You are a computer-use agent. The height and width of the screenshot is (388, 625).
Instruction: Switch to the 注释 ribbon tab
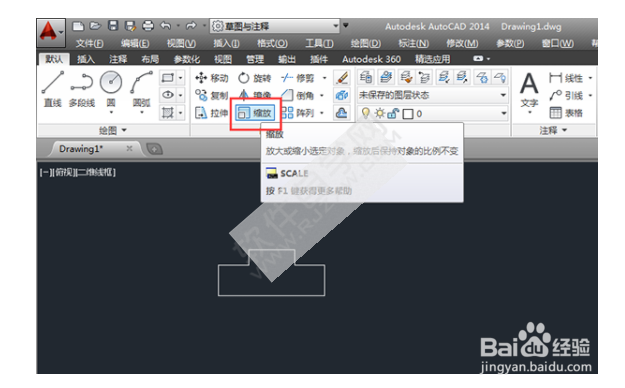pos(118,59)
